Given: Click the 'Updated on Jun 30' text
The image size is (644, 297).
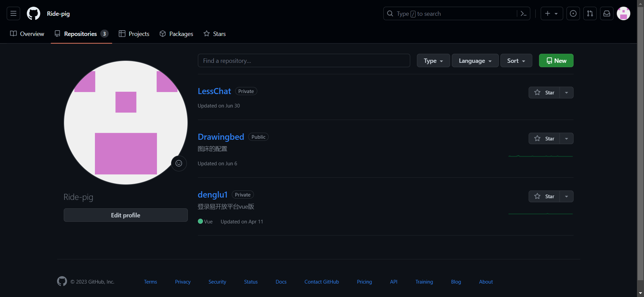Looking at the screenshot, I should tap(219, 105).
